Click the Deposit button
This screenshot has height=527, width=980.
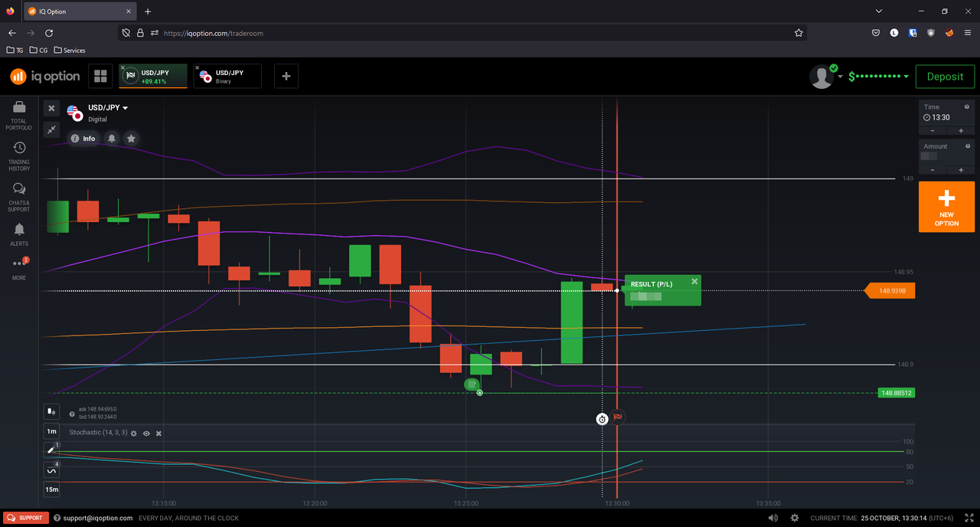tap(945, 77)
